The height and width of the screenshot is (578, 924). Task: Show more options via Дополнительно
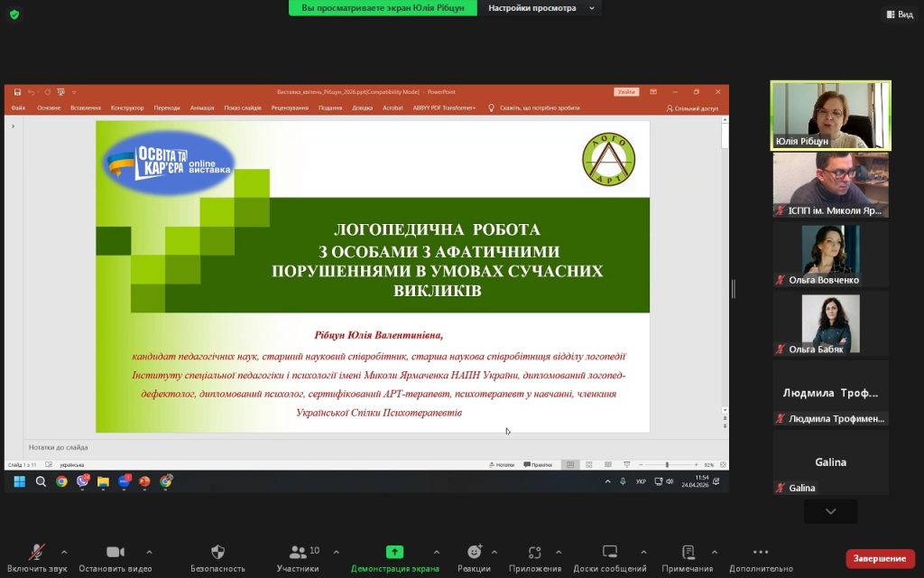(x=760, y=552)
